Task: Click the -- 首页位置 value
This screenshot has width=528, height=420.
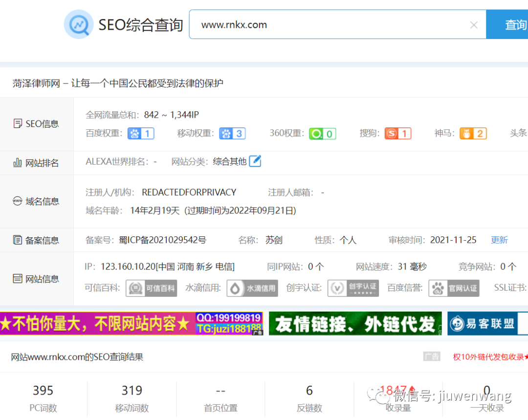Action: click(220, 391)
